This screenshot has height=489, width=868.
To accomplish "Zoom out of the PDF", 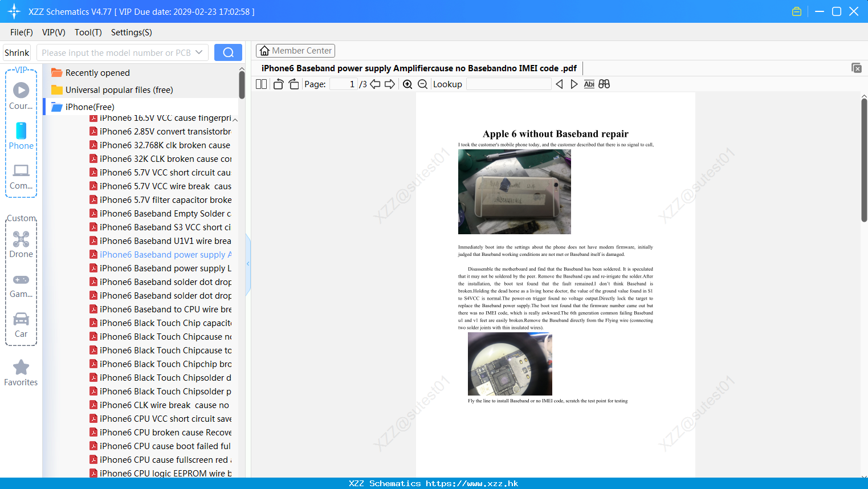I will [423, 84].
